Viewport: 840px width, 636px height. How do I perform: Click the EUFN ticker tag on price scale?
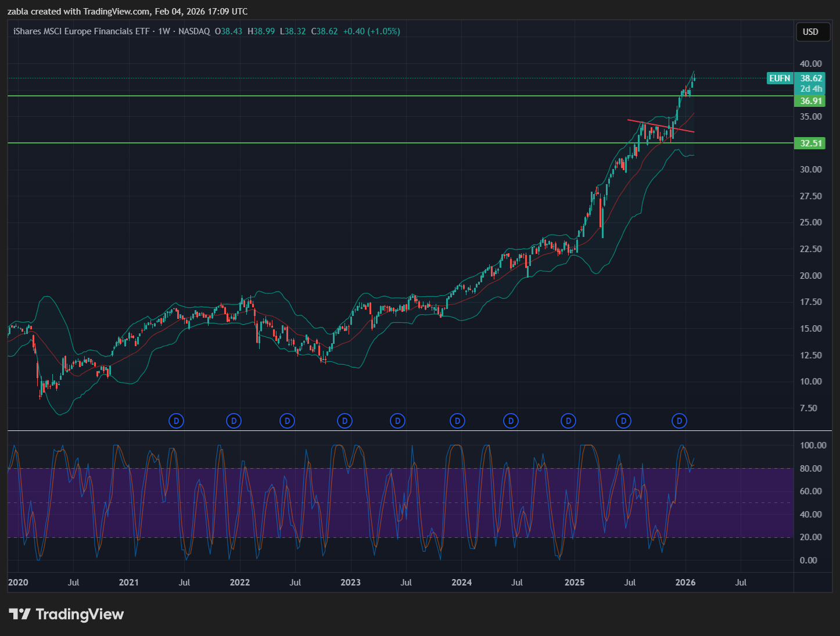click(780, 78)
